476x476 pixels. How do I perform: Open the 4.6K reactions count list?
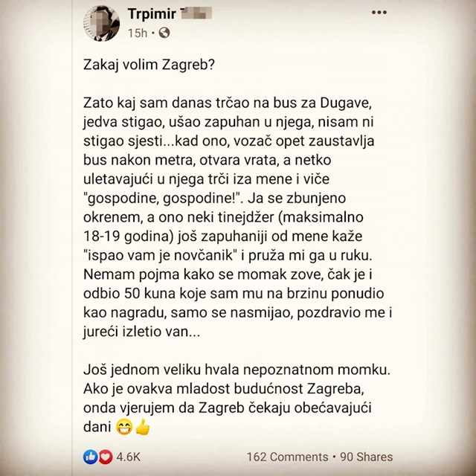(x=128, y=457)
